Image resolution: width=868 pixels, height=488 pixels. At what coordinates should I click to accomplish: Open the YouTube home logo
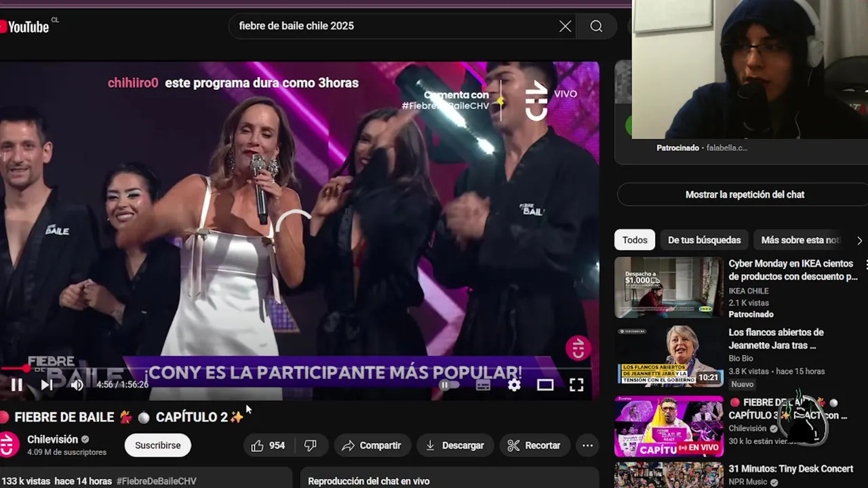(x=24, y=26)
